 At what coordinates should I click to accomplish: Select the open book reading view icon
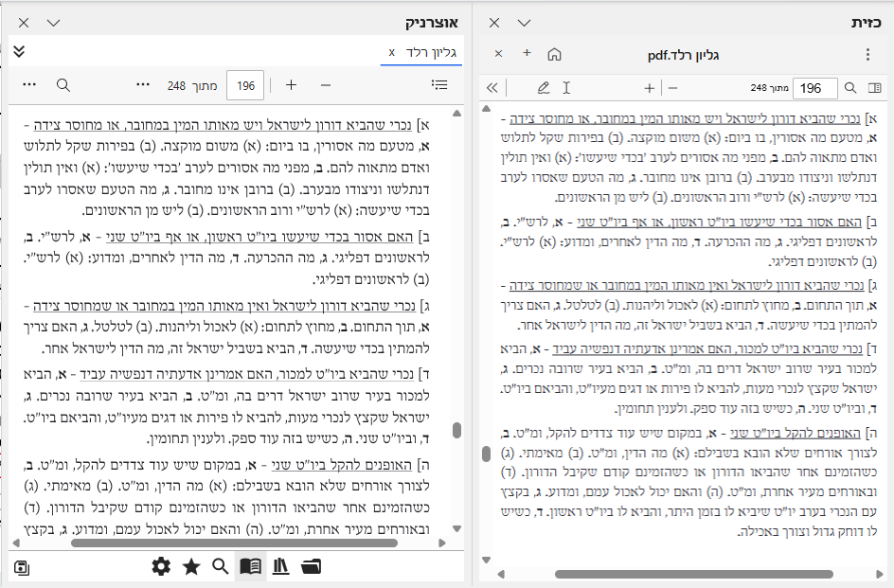(x=250, y=565)
